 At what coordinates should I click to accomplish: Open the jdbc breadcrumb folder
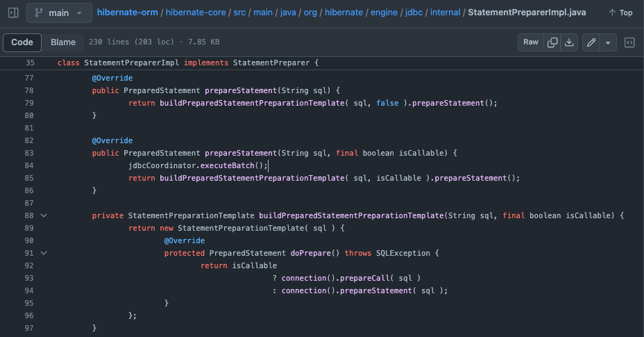(x=414, y=13)
